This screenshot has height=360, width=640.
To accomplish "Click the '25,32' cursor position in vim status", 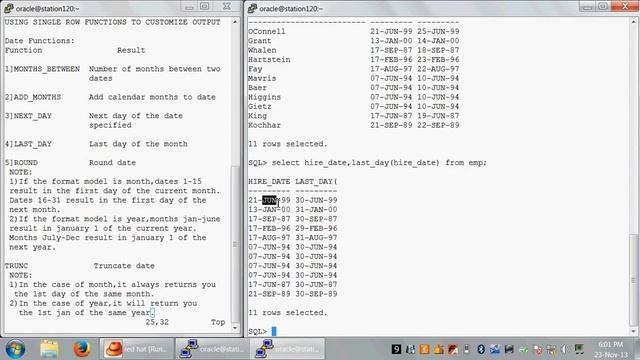I will click(157, 322).
